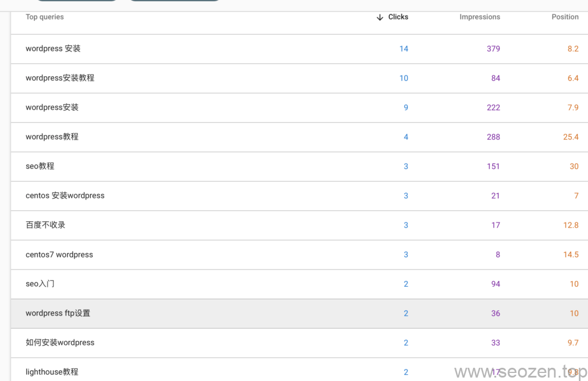
Task: Open the query 'wordpress 安装' row
Action: click(53, 49)
